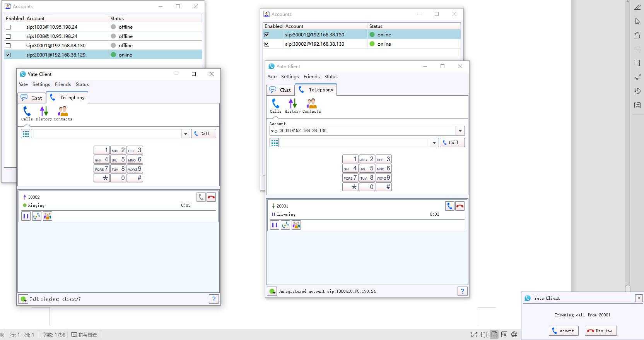644x340 pixels.
Task: Open Contacts view in left Yate Client
Action: pos(63,113)
